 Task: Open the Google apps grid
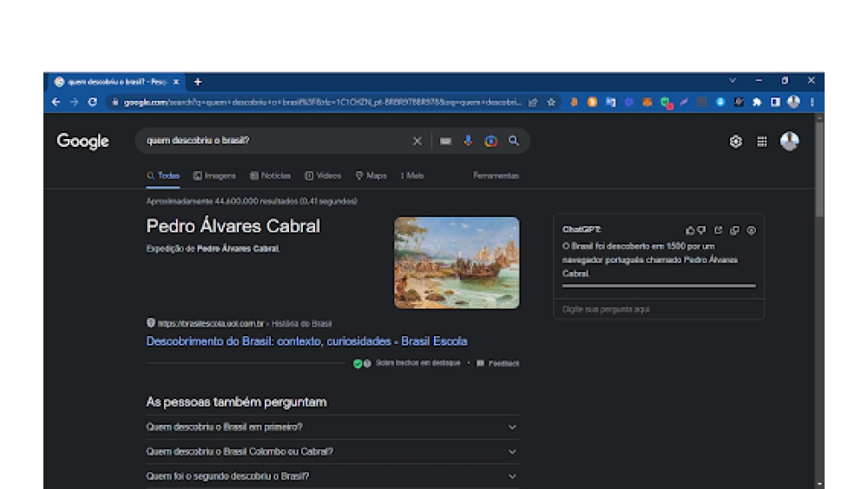(762, 142)
